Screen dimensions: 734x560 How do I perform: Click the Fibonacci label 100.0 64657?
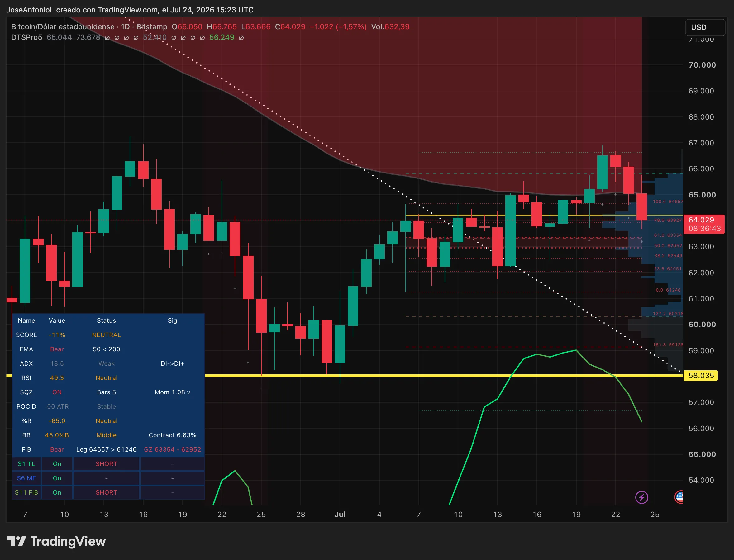tap(668, 202)
